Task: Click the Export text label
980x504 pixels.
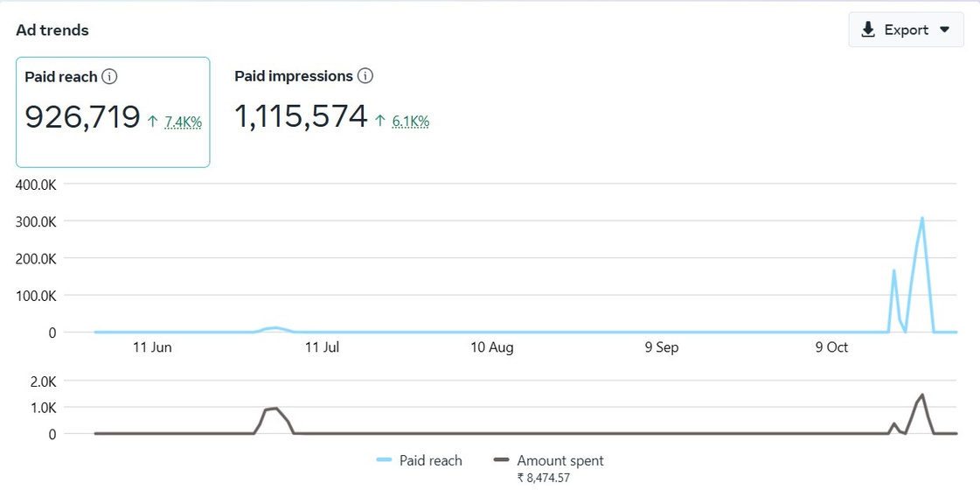Action: point(906,30)
